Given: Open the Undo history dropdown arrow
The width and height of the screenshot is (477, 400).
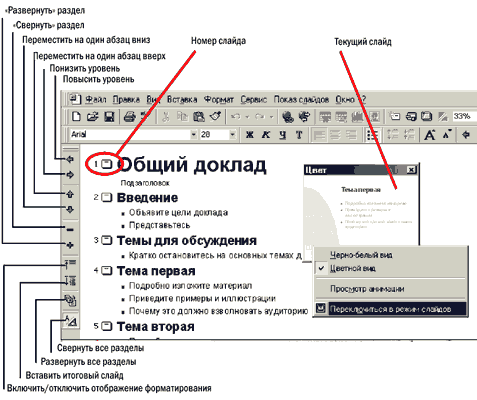Looking at the screenshot, I should click(x=247, y=117).
